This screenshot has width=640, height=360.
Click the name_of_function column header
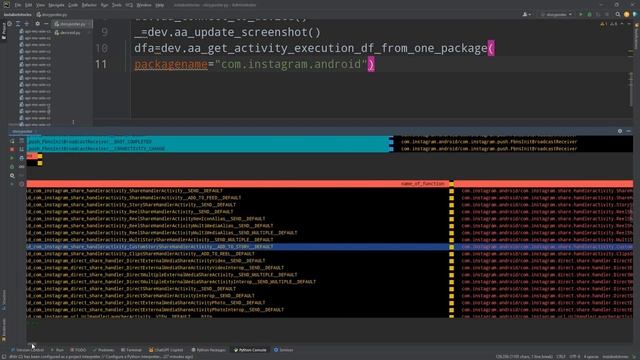tap(422, 184)
